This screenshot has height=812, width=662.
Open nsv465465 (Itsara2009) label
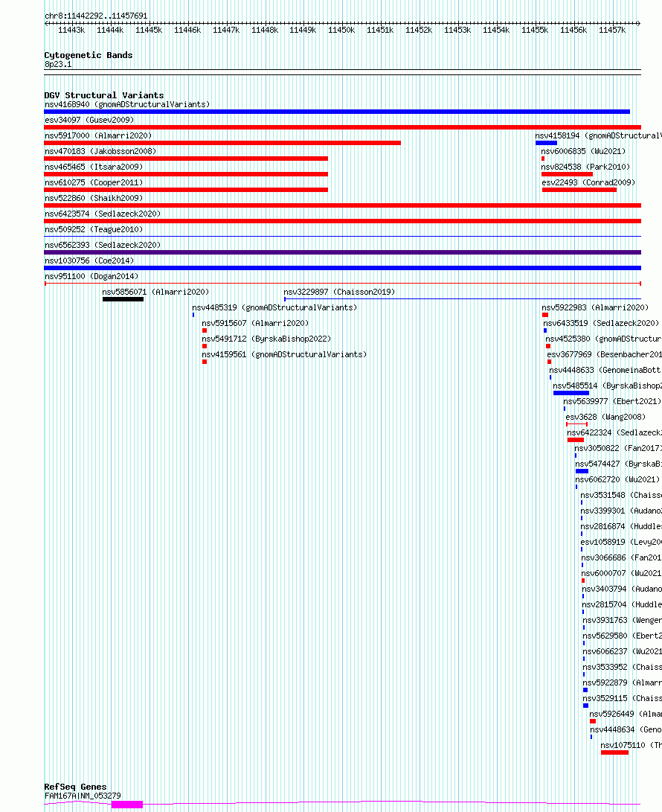pyautogui.click(x=94, y=167)
